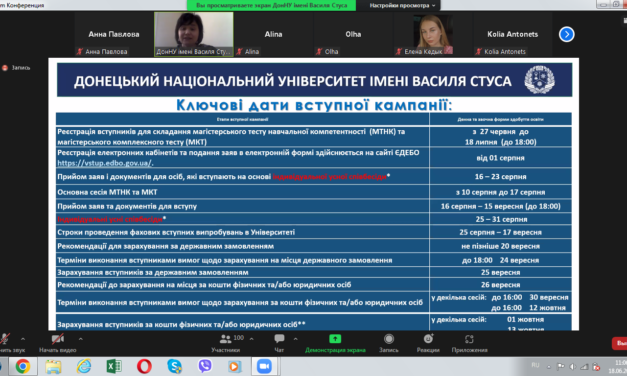
Task: Open vstup.edbo.gov.ua link in slide
Action: (x=105, y=163)
